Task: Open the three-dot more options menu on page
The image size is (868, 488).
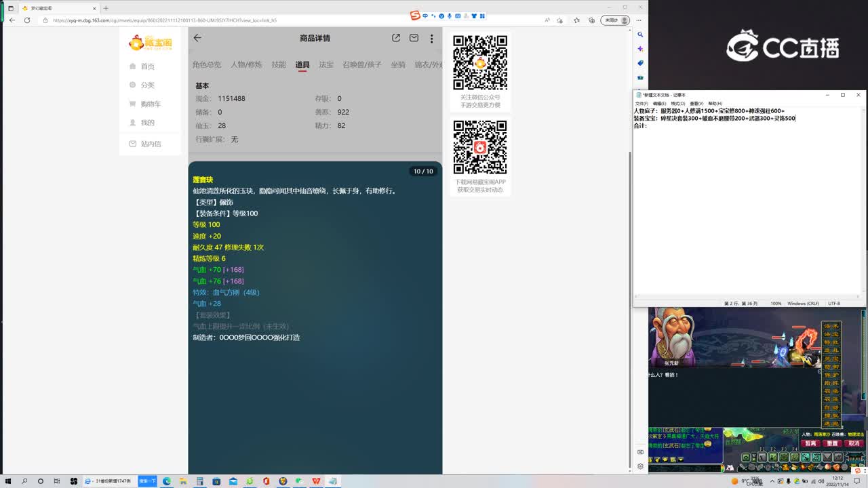Action: pyautogui.click(x=432, y=38)
